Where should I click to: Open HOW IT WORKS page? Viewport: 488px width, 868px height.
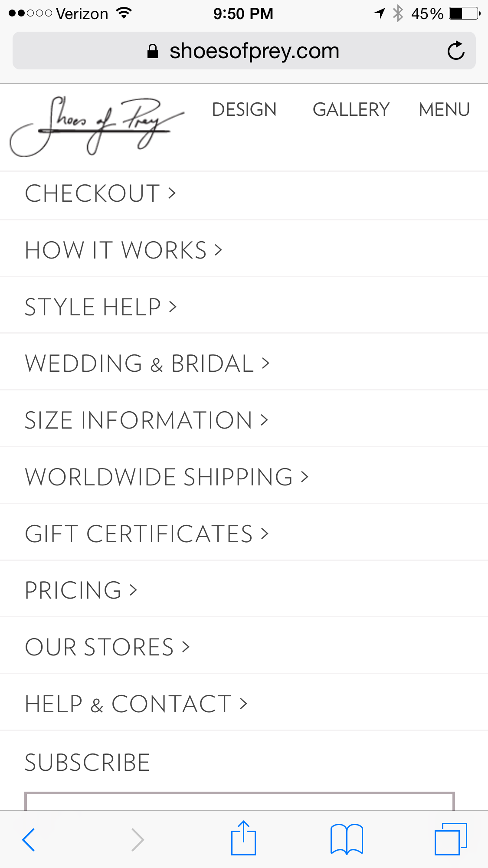pyautogui.click(x=124, y=250)
